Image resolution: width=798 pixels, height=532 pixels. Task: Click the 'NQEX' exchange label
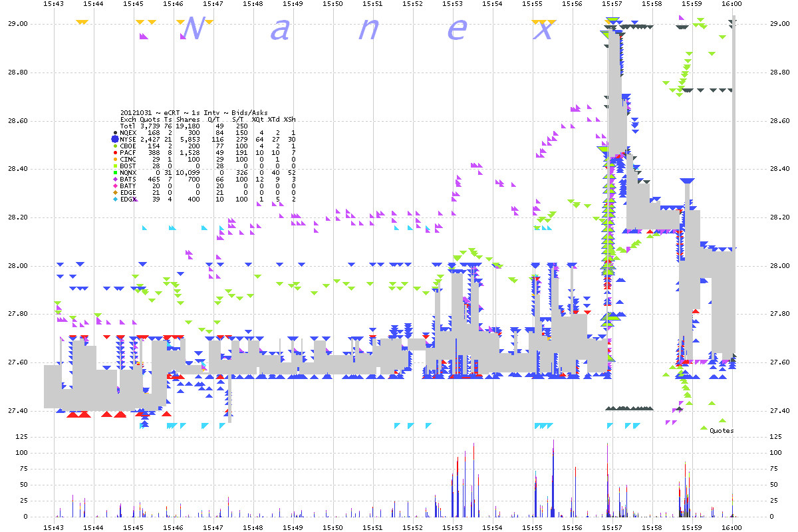click(128, 133)
